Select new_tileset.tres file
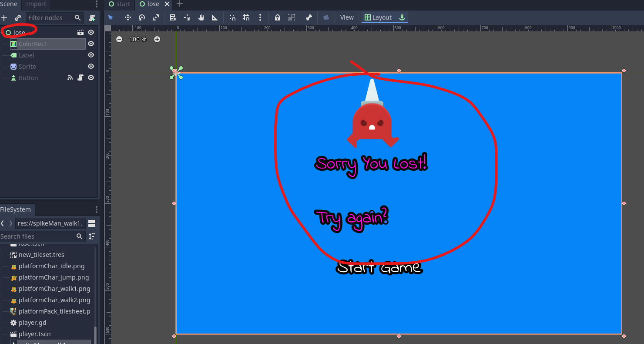Viewport: 644px width, 344px height. (41, 255)
